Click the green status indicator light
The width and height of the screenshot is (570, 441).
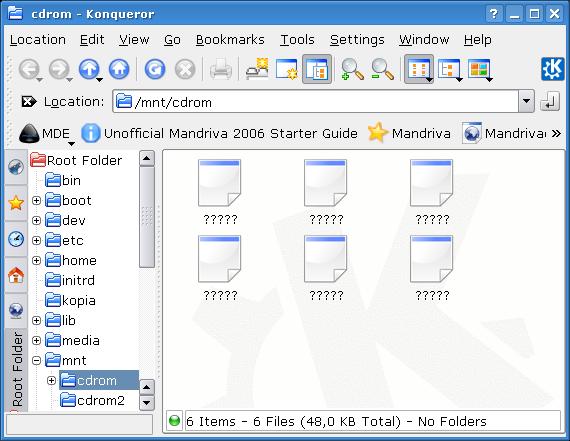click(174, 421)
